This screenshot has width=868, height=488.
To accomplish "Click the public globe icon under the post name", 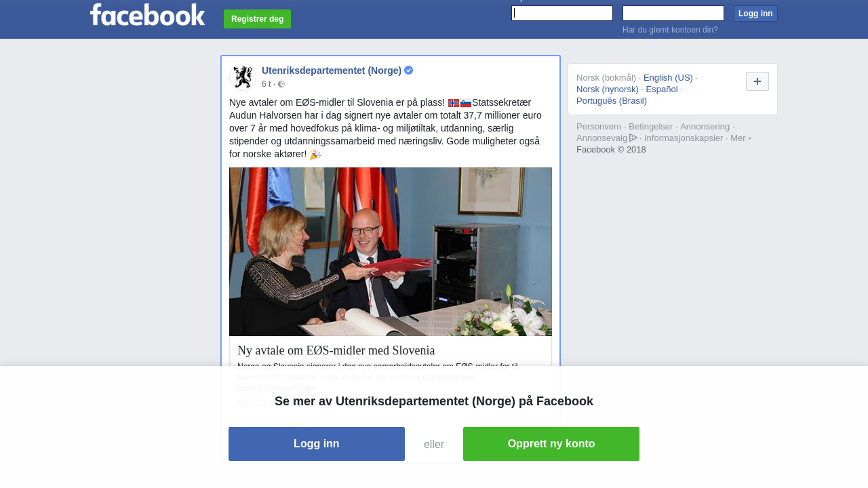I will (x=281, y=84).
